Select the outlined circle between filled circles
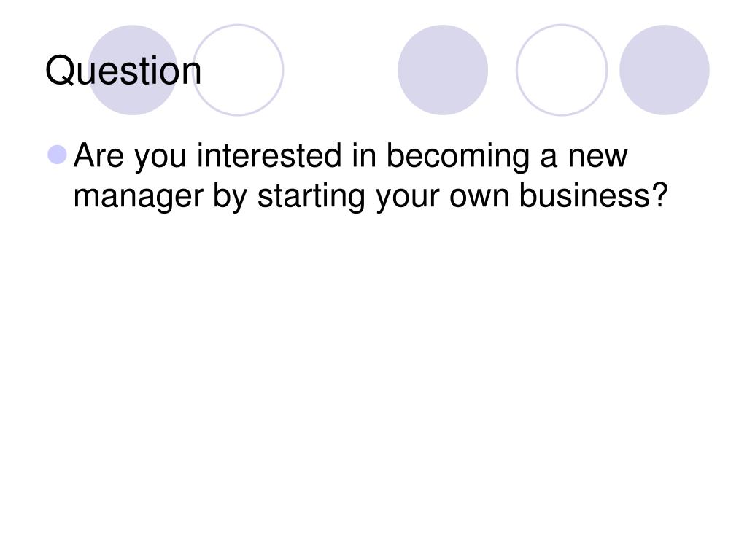This screenshot has width=747, height=560. point(562,70)
